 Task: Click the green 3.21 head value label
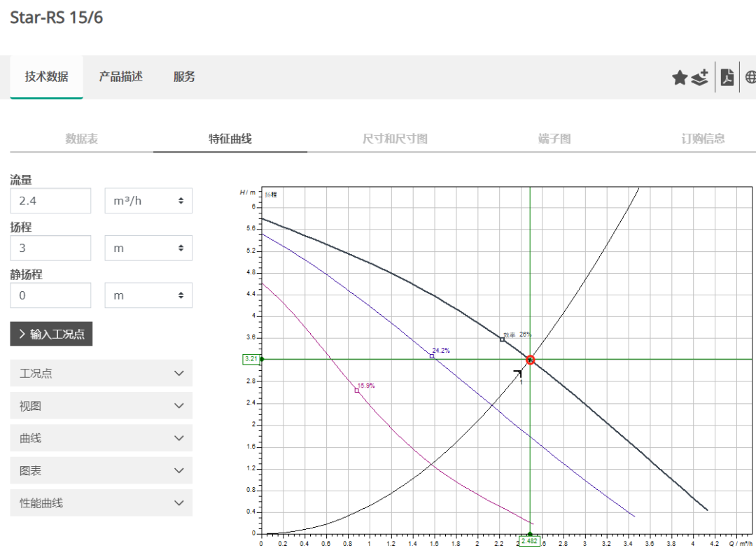click(251, 359)
